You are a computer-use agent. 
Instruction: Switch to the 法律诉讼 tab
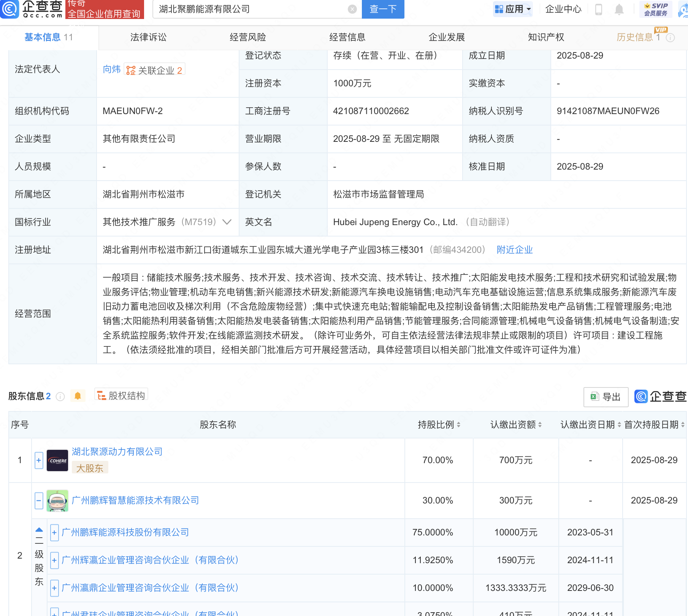point(148,37)
